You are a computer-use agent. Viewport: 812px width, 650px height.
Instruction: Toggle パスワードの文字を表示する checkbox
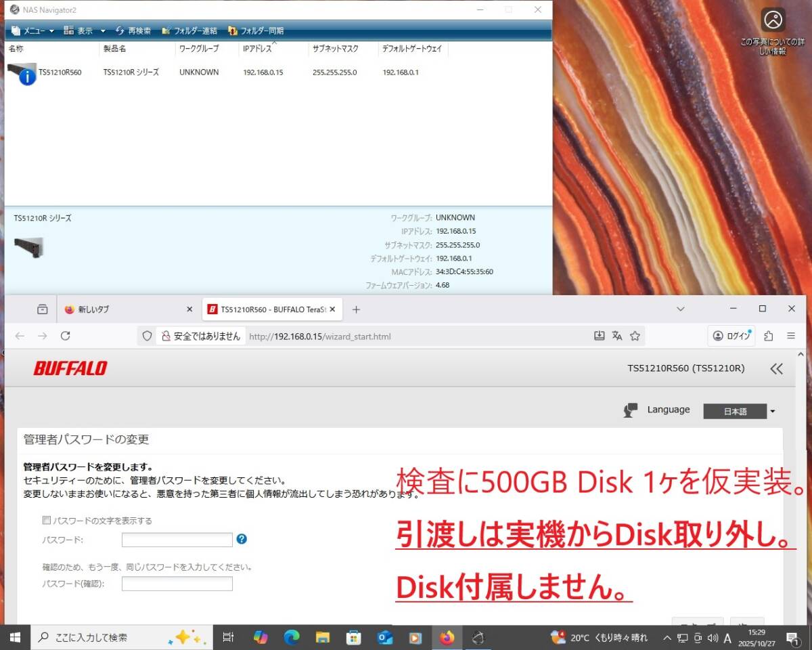click(x=46, y=521)
